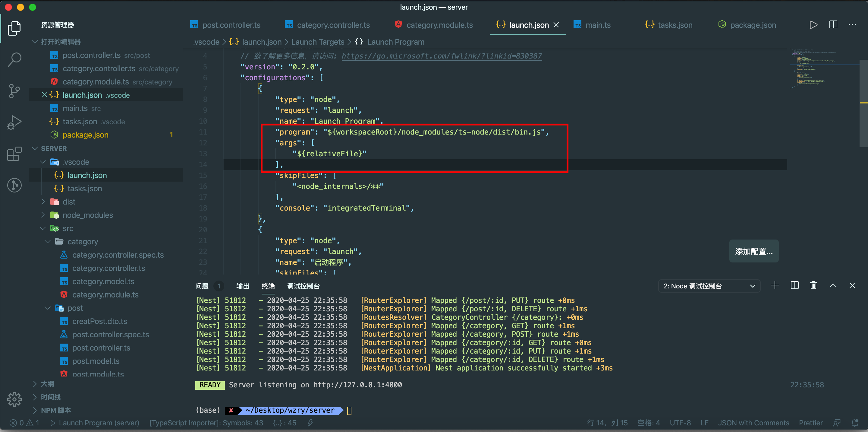Expand the dist folder
This screenshot has width=868, height=432.
[43, 202]
